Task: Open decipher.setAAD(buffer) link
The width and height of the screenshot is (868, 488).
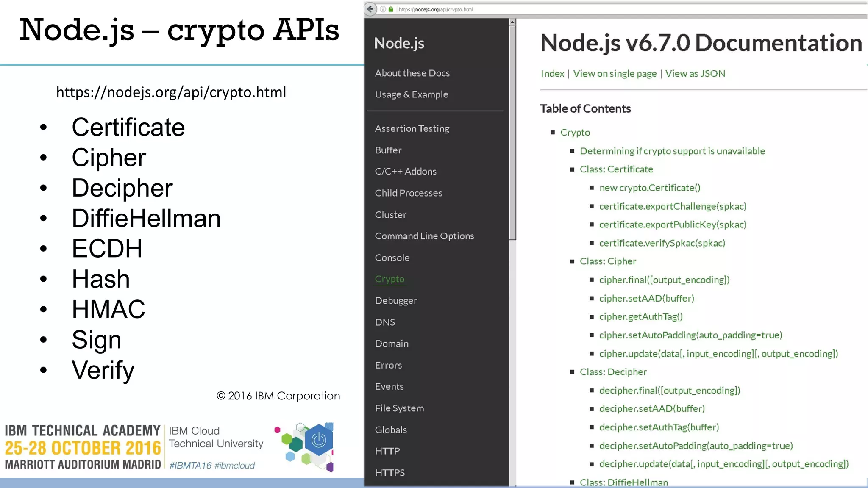Action: pyautogui.click(x=652, y=409)
